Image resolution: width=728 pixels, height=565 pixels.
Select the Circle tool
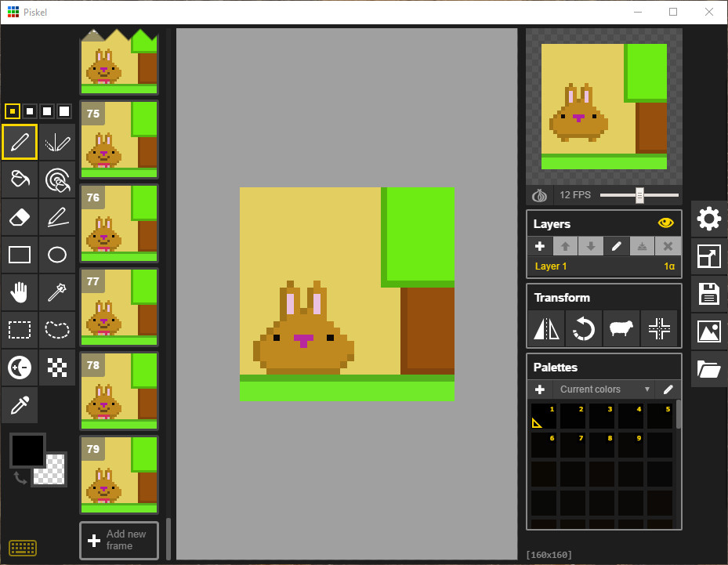57,255
